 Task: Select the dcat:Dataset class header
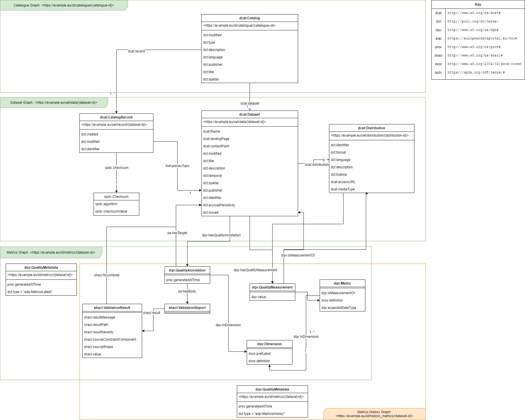(x=249, y=114)
